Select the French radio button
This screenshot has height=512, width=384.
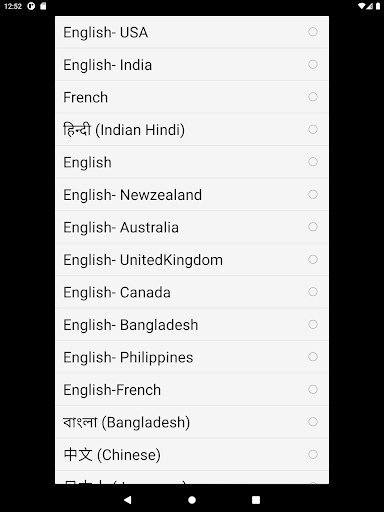point(313,97)
